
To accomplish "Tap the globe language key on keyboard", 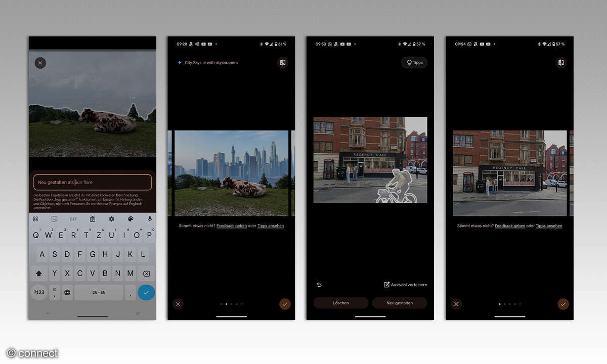I will click(67, 292).
